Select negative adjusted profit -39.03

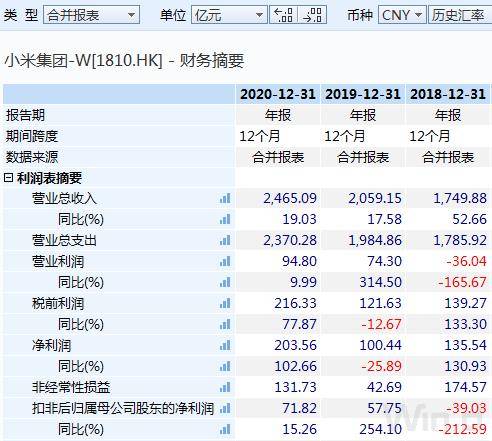click(x=467, y=408)
